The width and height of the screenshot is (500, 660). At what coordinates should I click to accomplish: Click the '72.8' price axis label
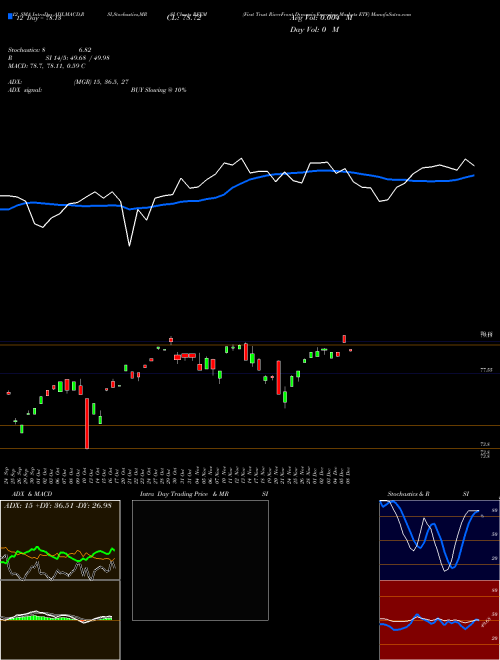click(x=485, y=444)
